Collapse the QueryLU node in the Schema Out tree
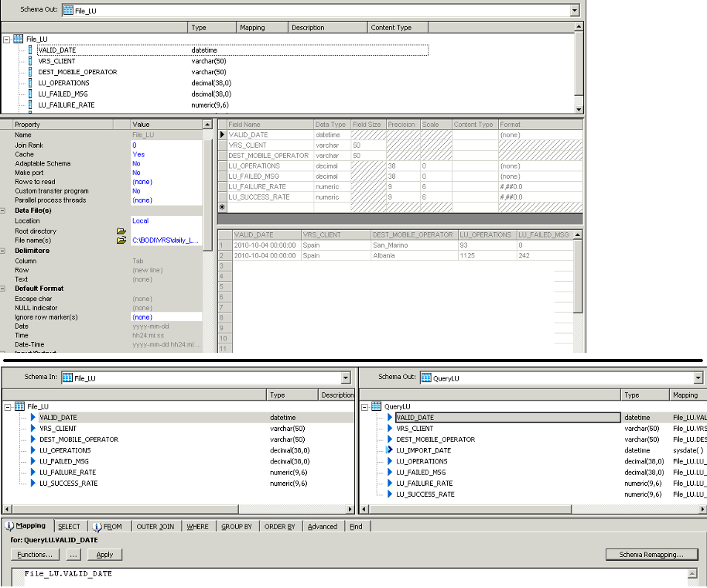The image size is (707, 588). click(365, 407)
